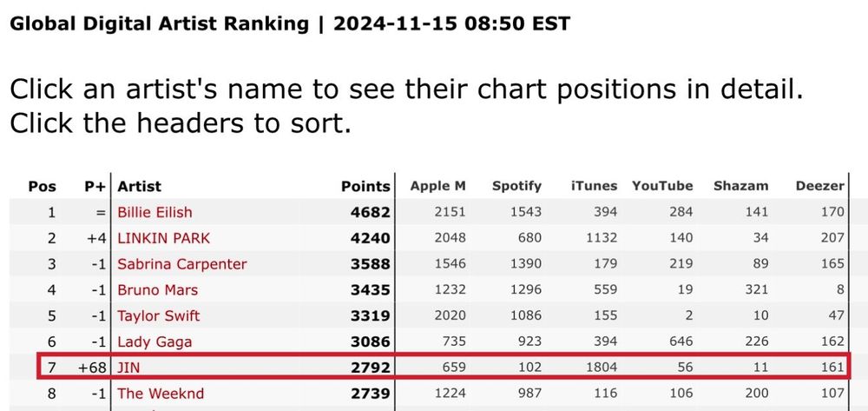
Task: Open Billie Eilish artist details
Action: pyautogui.click(x=155, y=212)
